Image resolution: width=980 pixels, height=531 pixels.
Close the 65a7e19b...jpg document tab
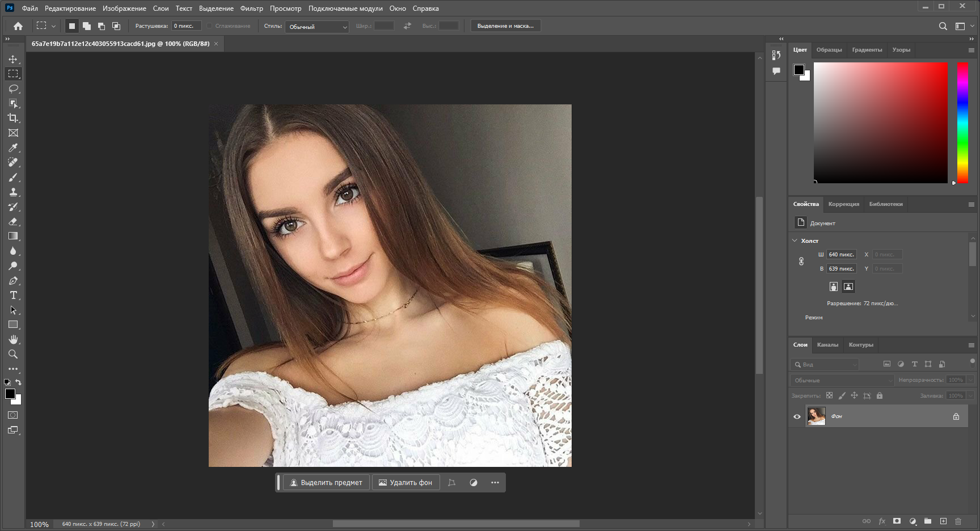(216, 44)
